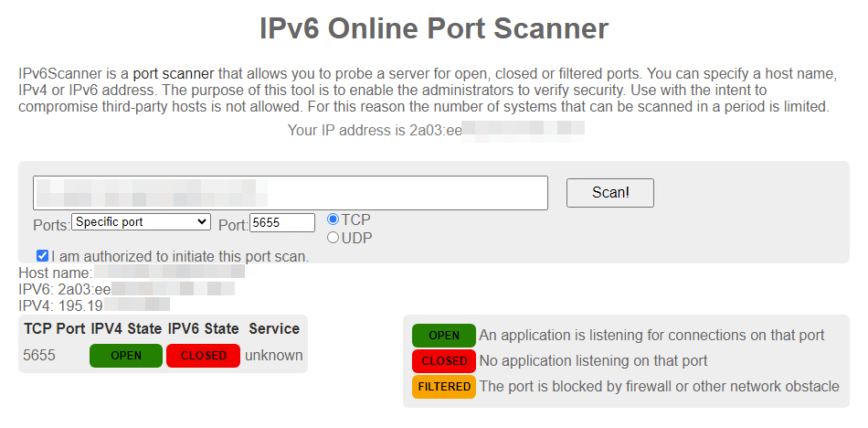
Task: Click the Service column header
Action: (274, 328)
